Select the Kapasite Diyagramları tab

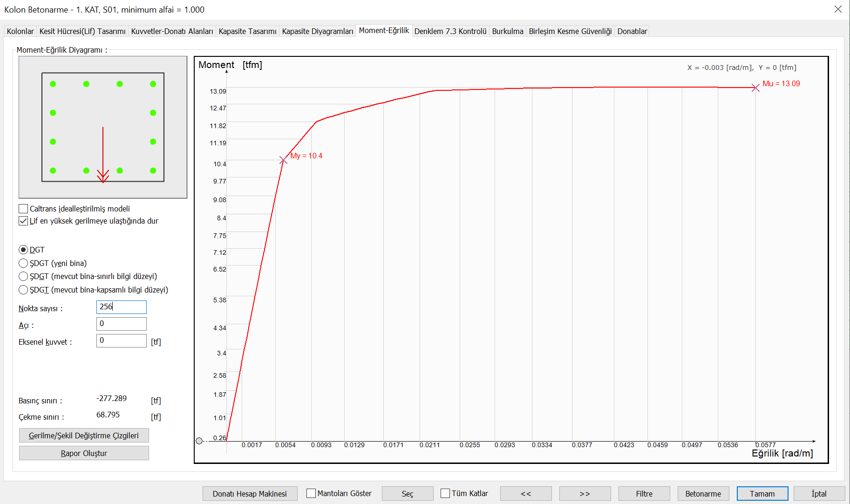tap(318, 31)
